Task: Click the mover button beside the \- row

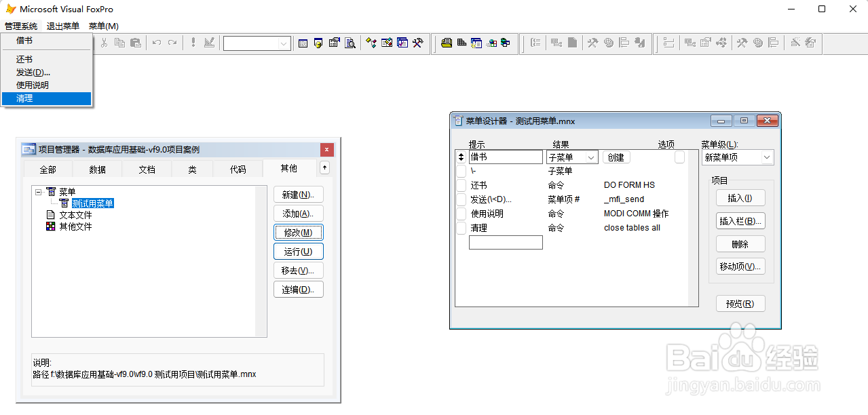Action: coord(461,171)
